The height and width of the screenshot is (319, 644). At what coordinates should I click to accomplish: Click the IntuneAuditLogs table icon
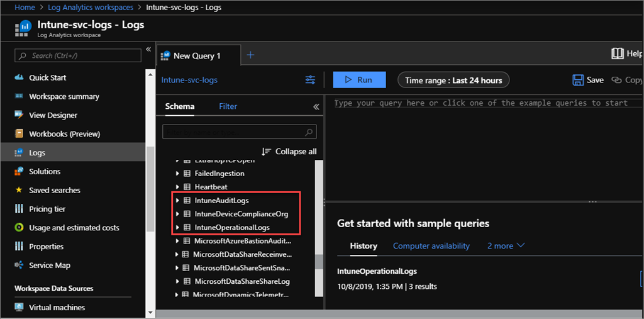coord(187,201)
